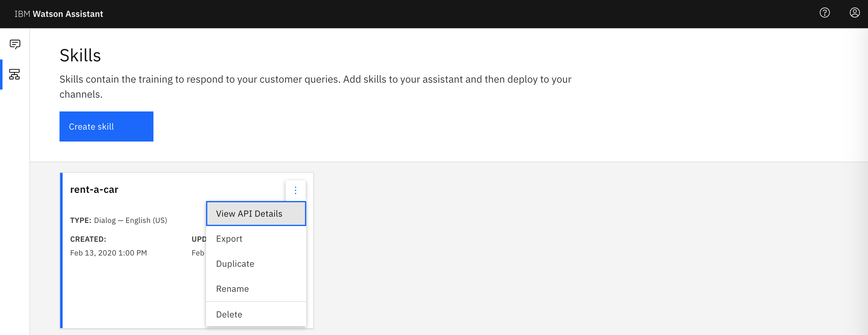The image size is (868, 335).
Task: Open the help question mark icon
Action: click(x=824, y=13)
